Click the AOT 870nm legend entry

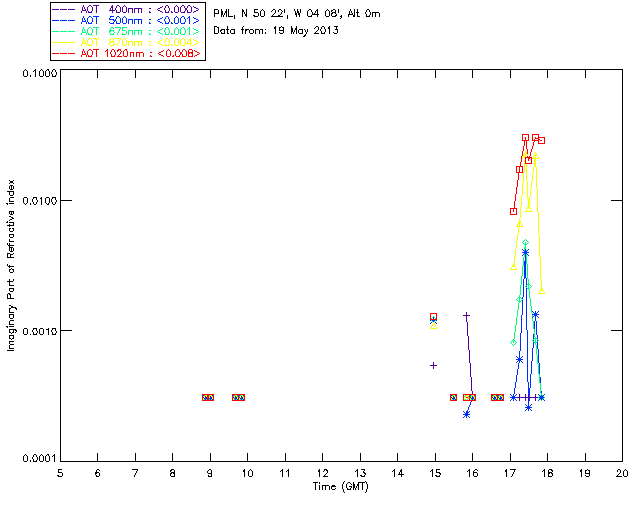pos(127,42)
